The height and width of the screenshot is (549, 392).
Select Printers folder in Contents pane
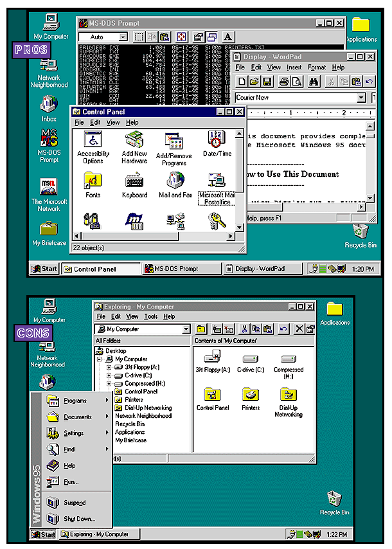click(251, 399)
